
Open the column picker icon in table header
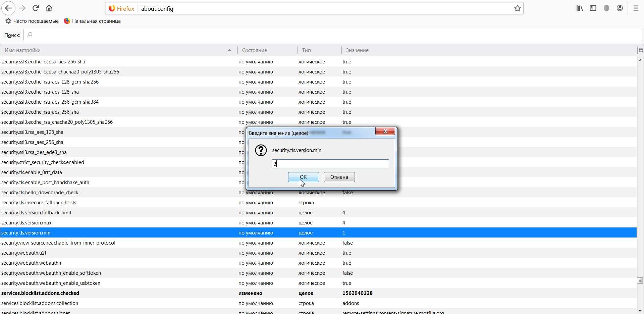[641, 50]
